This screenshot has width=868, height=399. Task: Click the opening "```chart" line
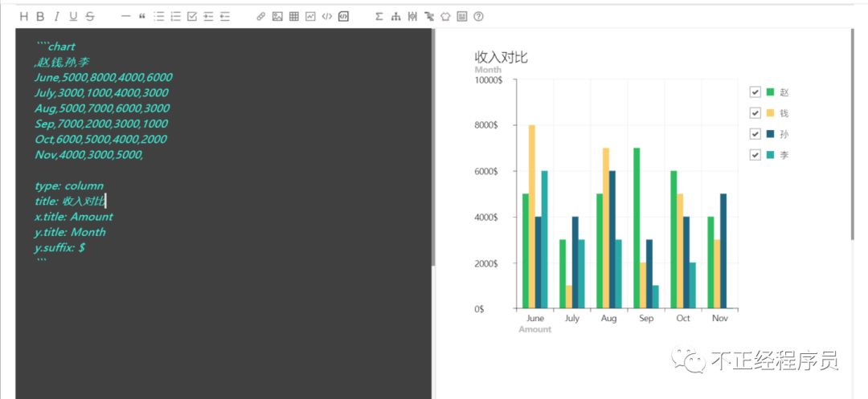coord(55,47)
